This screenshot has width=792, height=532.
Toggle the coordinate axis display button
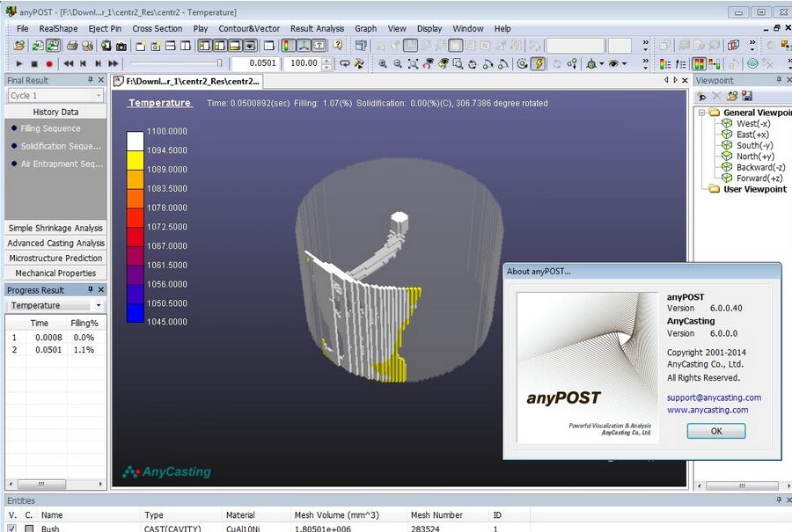tap(304, 46)
